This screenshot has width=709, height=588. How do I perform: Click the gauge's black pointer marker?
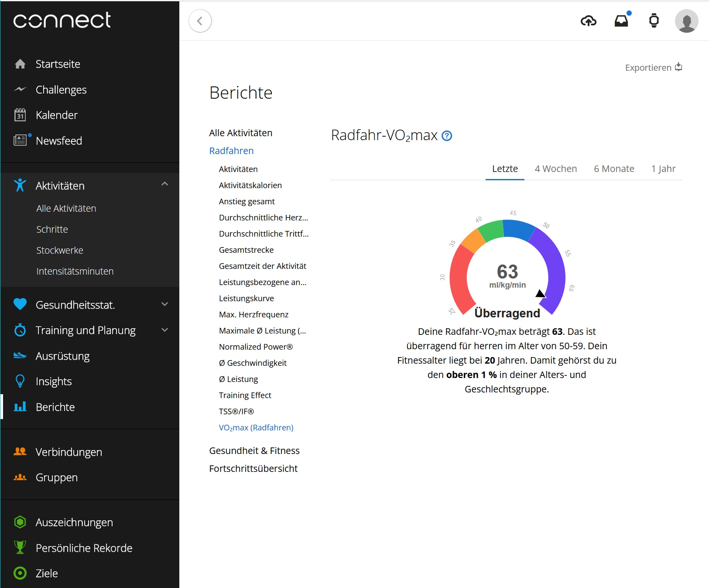(x=541, y=293)
